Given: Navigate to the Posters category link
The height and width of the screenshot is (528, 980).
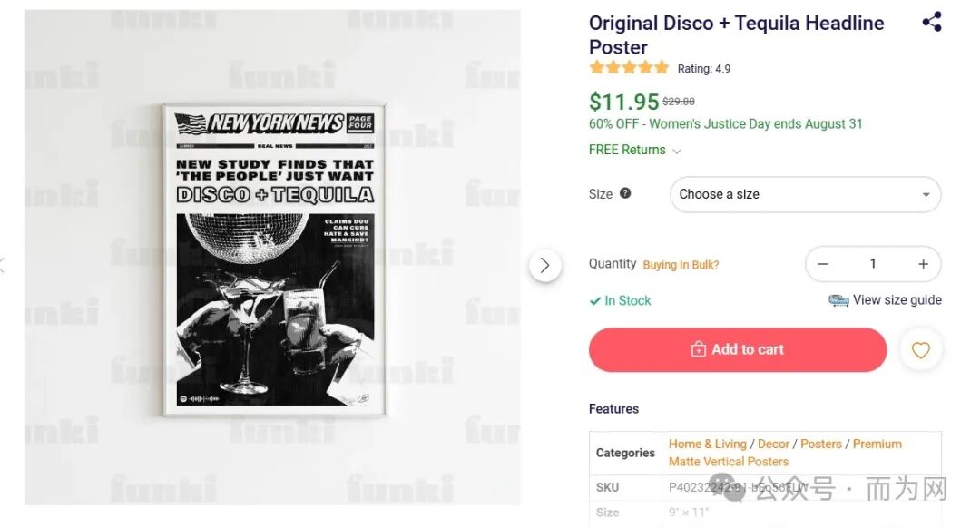Looking at the screenshot, I should point(821,444).
